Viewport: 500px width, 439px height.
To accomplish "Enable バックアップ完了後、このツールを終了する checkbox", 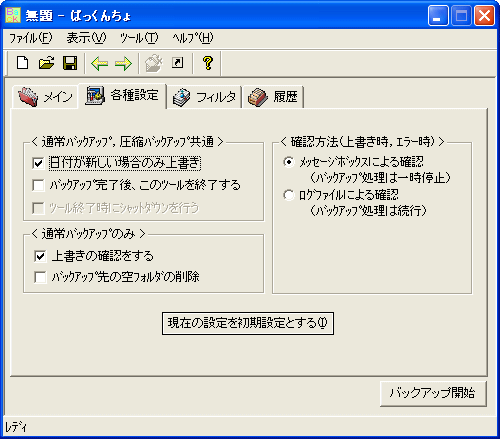I will click(38, 185).
